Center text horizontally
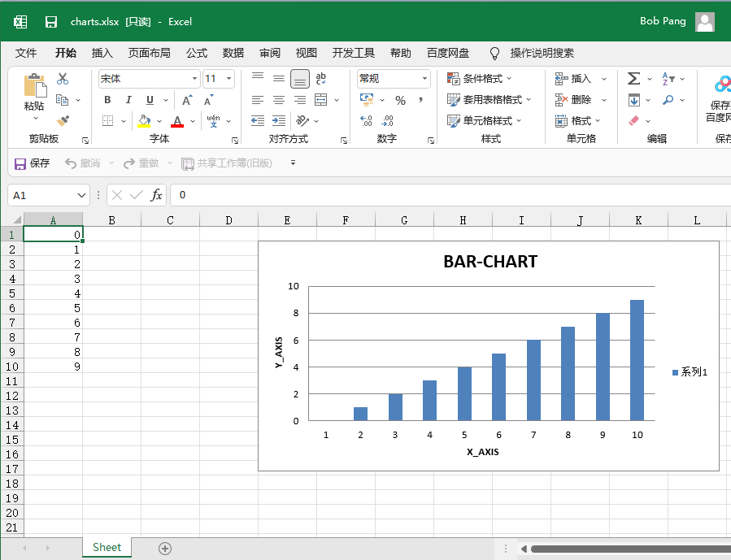 (x=279, y=100)
